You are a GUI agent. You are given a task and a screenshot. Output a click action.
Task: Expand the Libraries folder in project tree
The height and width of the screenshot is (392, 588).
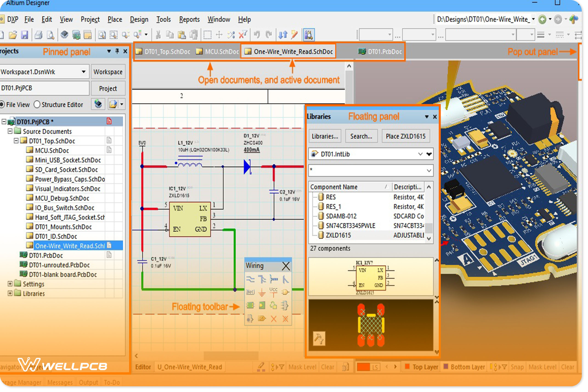coord(10,294)
